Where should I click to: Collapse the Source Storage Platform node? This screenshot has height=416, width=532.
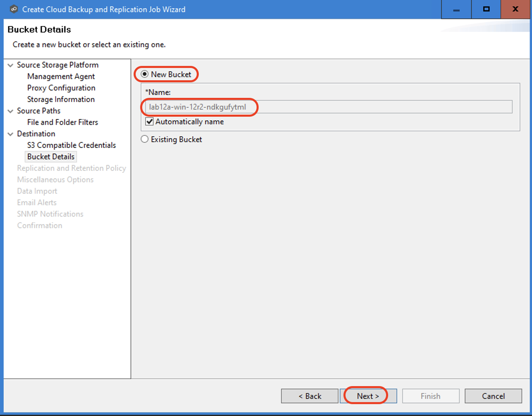[x=11, y=65]
